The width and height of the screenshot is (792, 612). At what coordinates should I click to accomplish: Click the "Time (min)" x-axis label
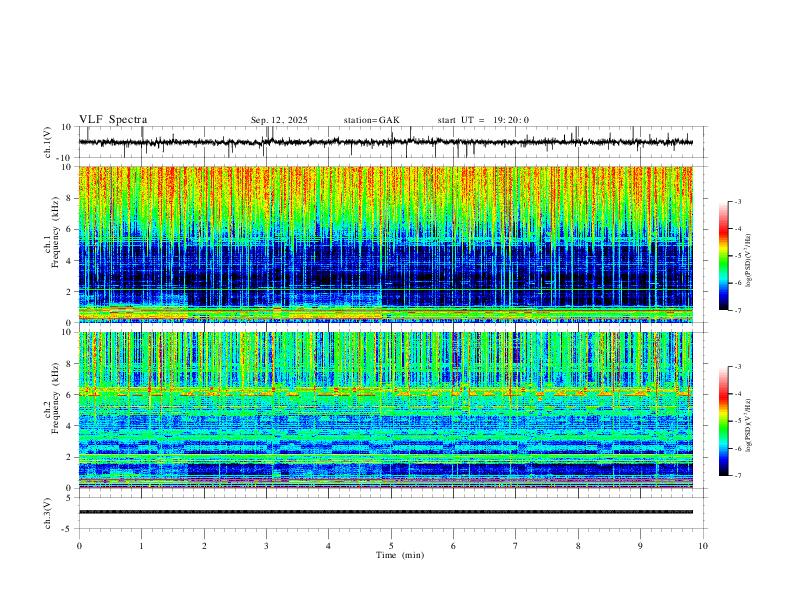400,555
